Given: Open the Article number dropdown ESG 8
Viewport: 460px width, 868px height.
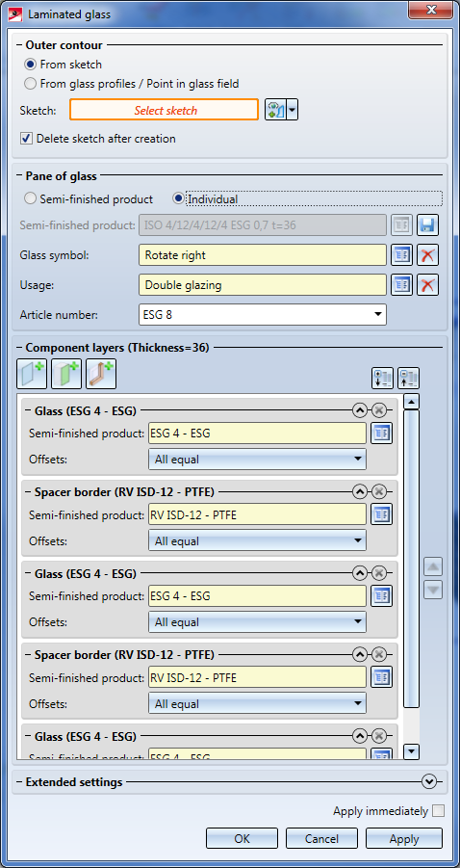Looking at the screenshot, I should click(263, 314).
